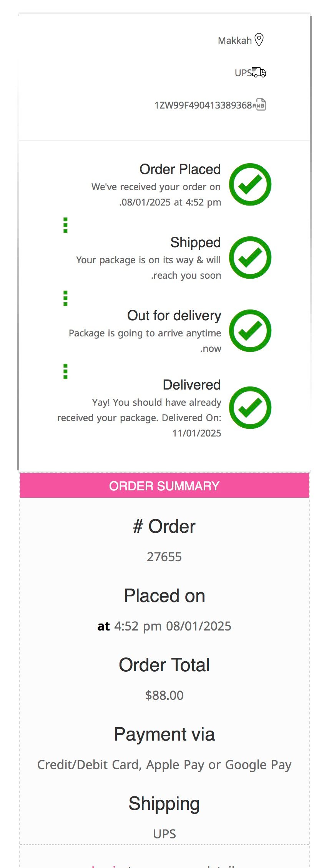Click the Makkah destination label

235,40
